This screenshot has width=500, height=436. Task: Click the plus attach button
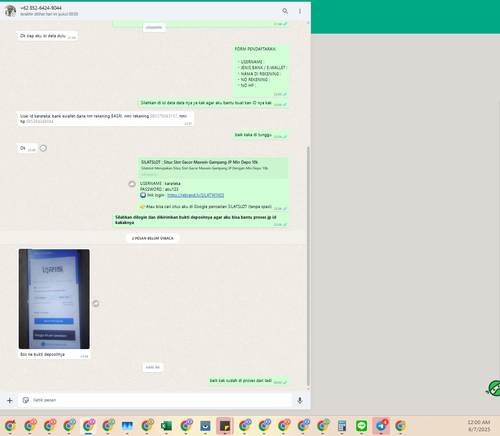(x=10, y=400)
